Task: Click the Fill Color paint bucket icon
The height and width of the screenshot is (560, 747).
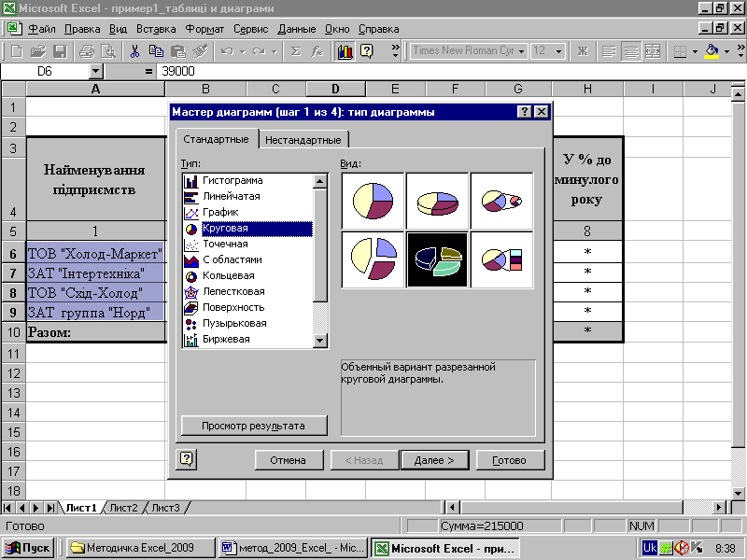Action: (712, 51)
